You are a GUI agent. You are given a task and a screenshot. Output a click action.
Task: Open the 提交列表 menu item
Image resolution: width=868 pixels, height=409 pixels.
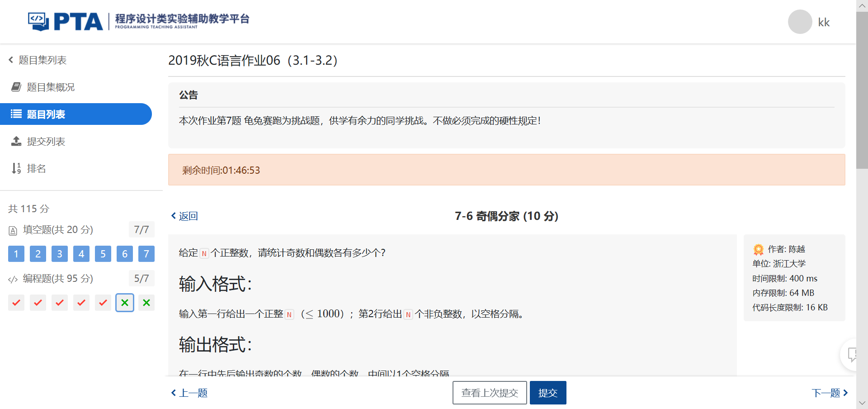(76, 141)
